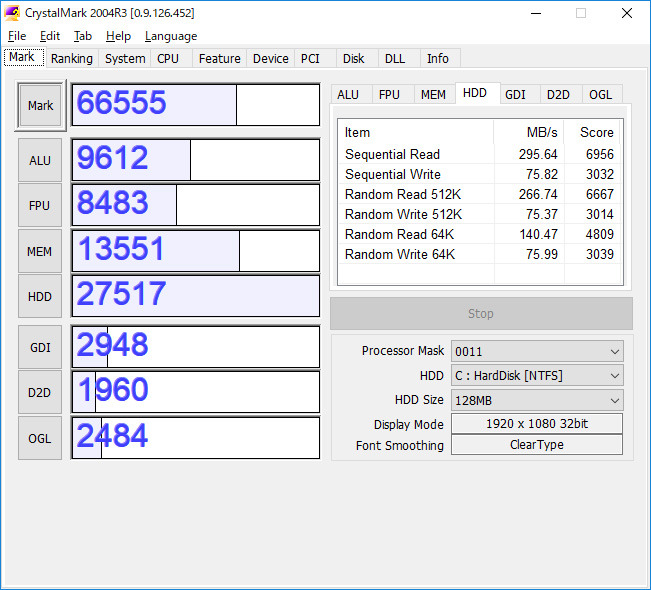Open the Language menu

pos(171,36)
